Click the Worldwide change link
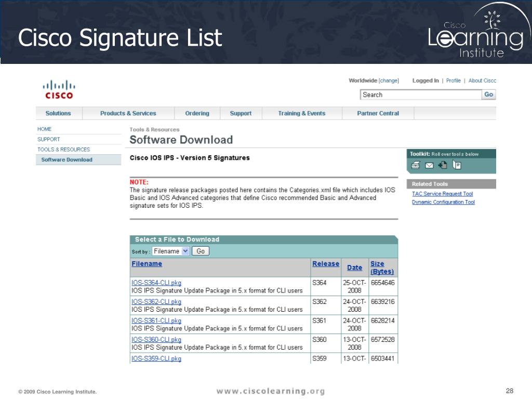The image size is (532, 399). click(x=389, y=81)
